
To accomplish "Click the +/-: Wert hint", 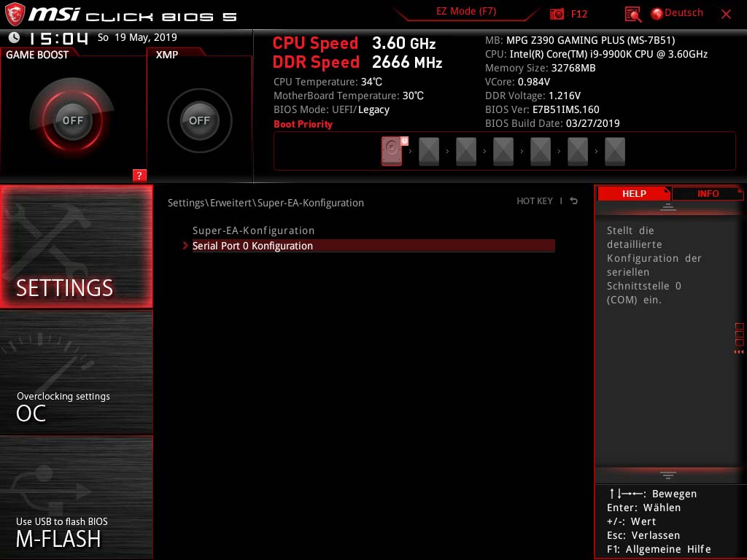I will [631, 521].
